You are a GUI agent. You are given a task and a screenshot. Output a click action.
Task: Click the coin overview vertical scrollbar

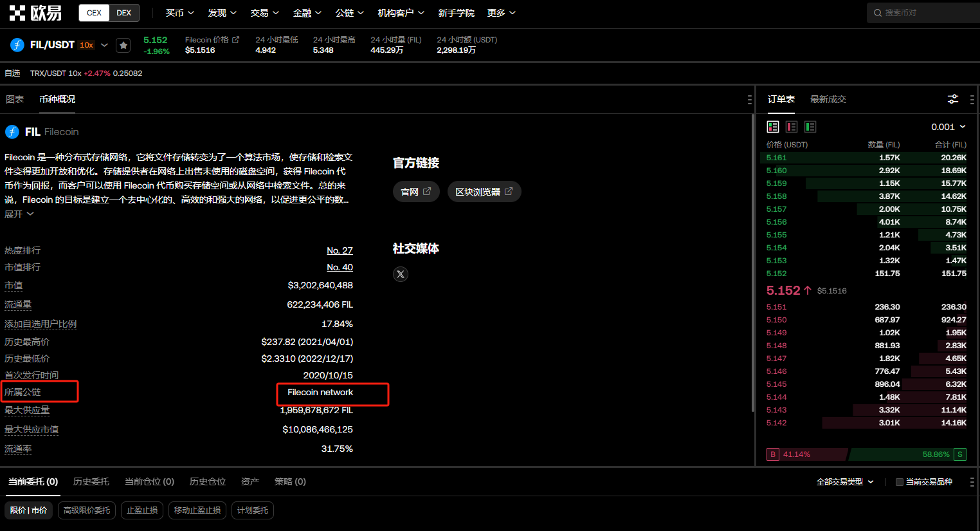point(752,263)
